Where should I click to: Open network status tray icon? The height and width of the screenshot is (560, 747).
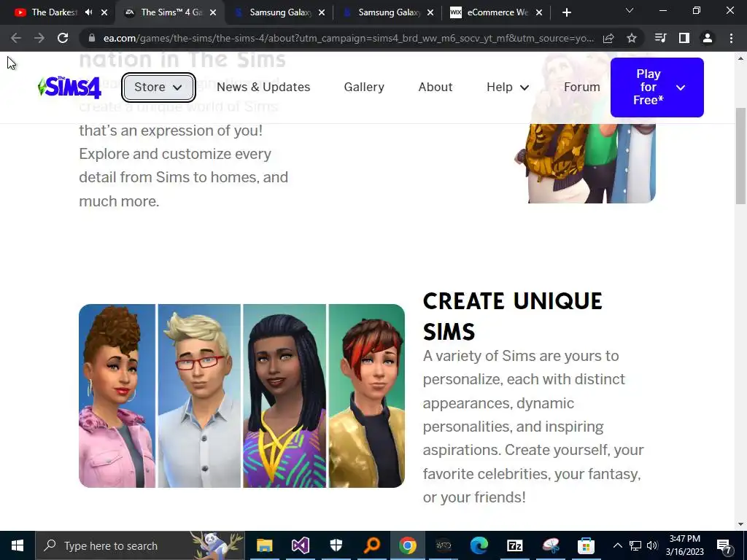635,545
